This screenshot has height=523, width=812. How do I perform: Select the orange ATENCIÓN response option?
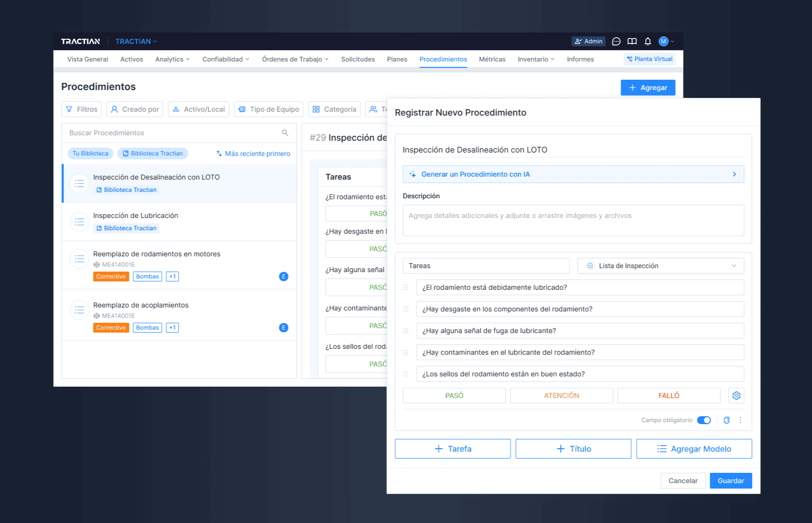tap(561, 396)
